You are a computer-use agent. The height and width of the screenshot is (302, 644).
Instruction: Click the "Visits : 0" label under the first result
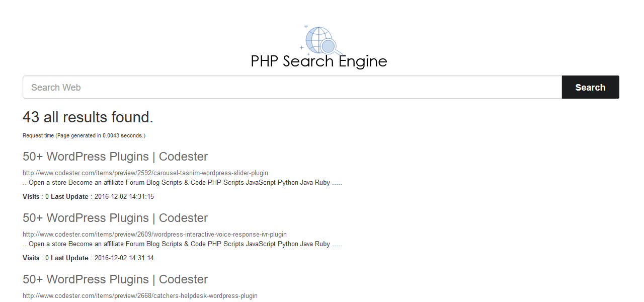(35, 196)
